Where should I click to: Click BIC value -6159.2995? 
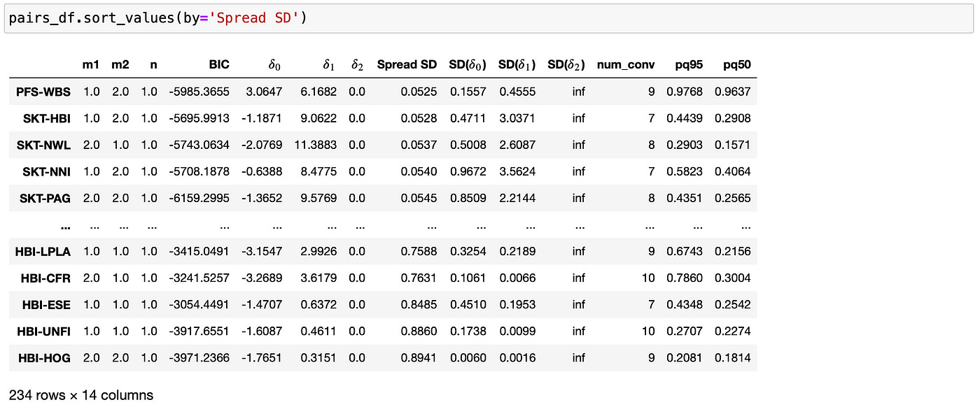pos(199,198)
